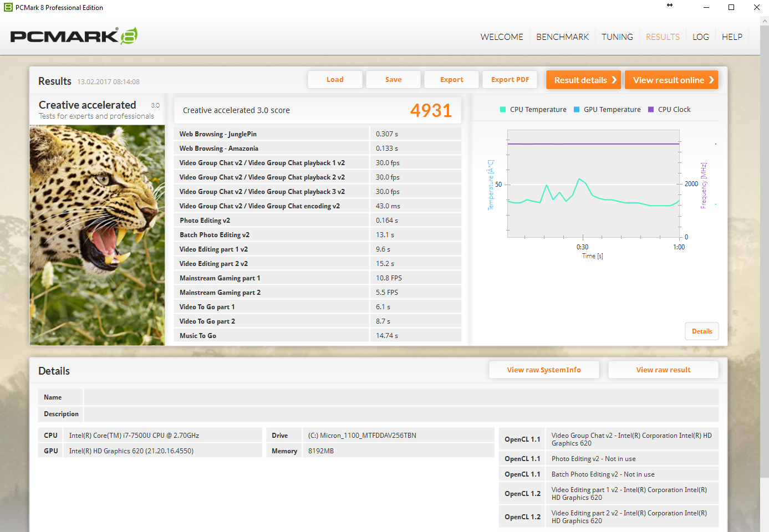769x532 pixels.
Task: Select Video Group Chat encoding v2 row
Action: click(318, 206)
